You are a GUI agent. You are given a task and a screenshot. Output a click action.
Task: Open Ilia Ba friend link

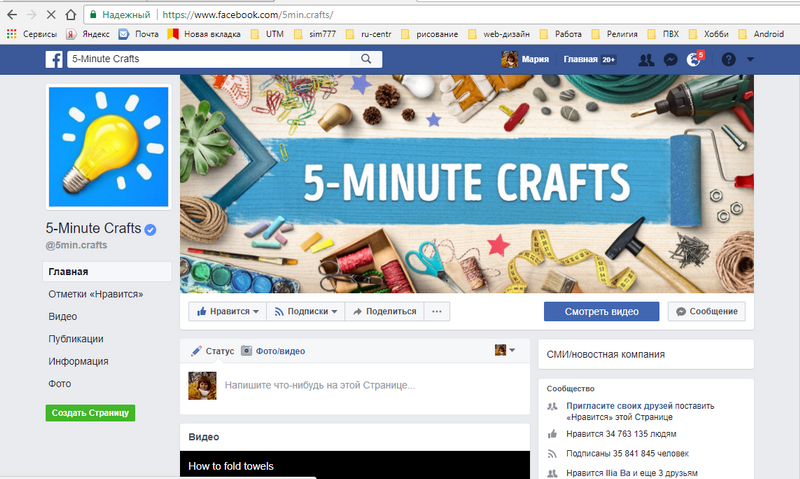pyautogui.click(x=618, y=473)
